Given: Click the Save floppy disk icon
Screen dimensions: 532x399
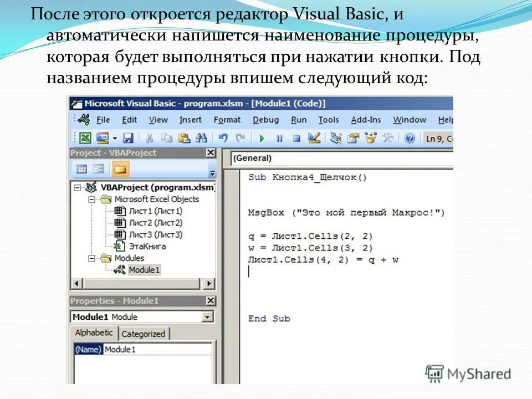Looking at the screenshot, I should [x=128, y=138].
